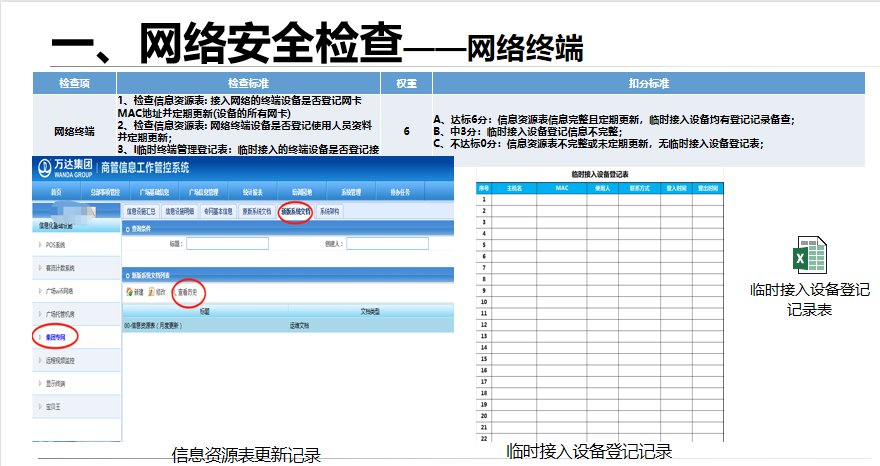Click the 文档类型 column header
This screenshot has width=880, height=466.
click(370, 311)
